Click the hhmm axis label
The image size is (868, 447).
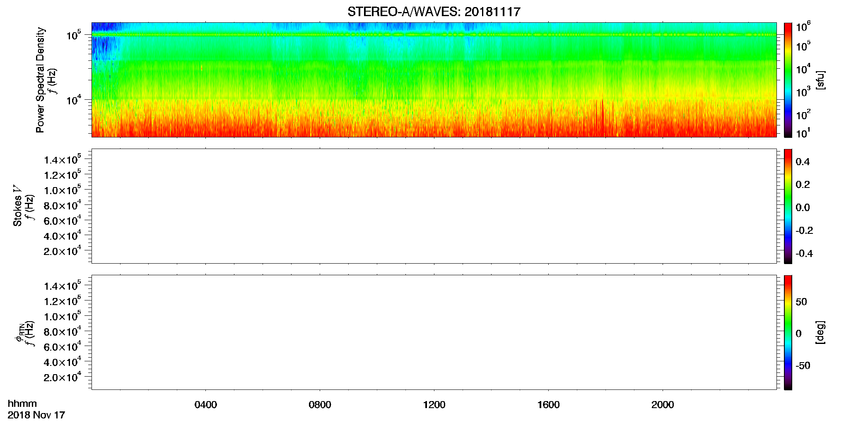coord(22,404)
